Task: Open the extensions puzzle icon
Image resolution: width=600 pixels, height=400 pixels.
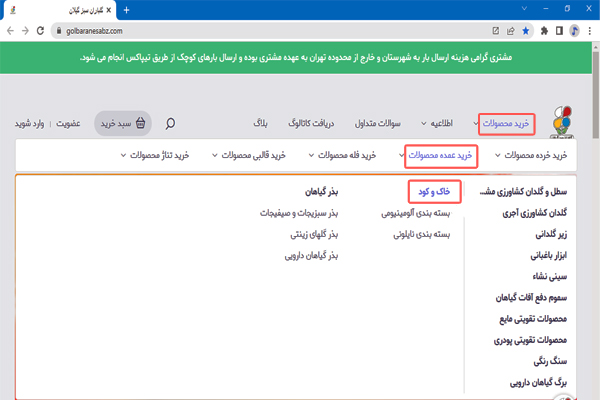Action: [x=544, y=31]
